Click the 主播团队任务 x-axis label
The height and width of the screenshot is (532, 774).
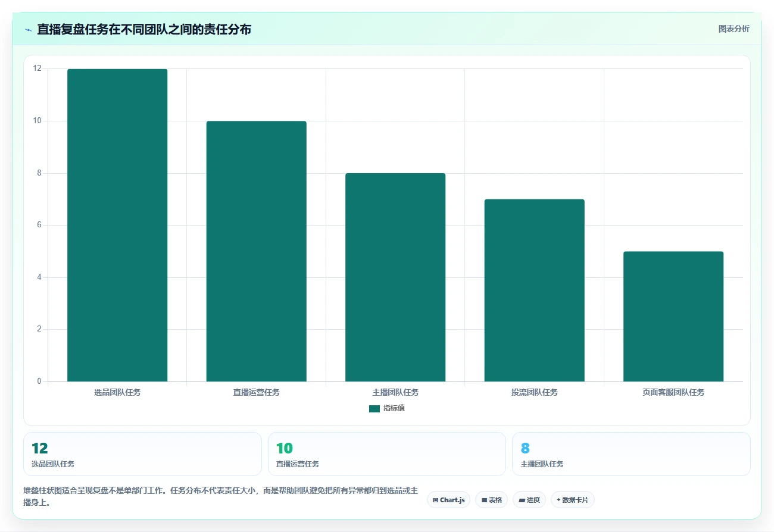coord(395,393)
